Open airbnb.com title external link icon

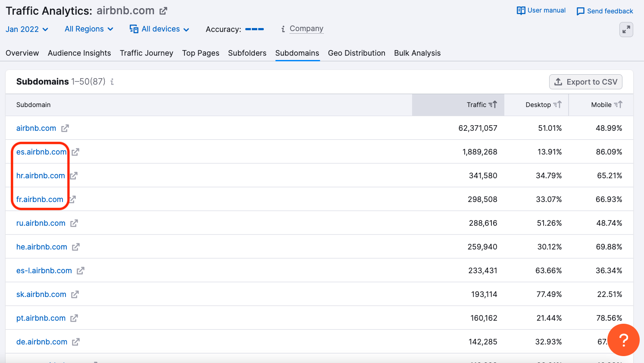[x=163, y=11]
